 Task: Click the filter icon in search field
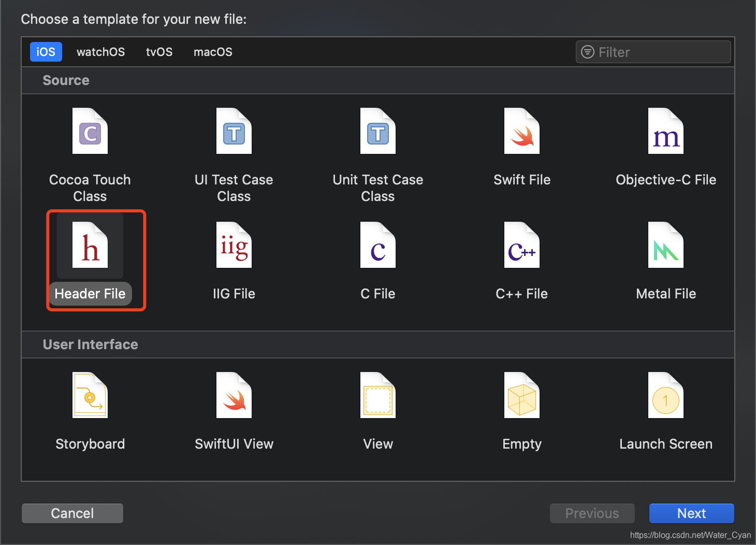tap(588, 52)
